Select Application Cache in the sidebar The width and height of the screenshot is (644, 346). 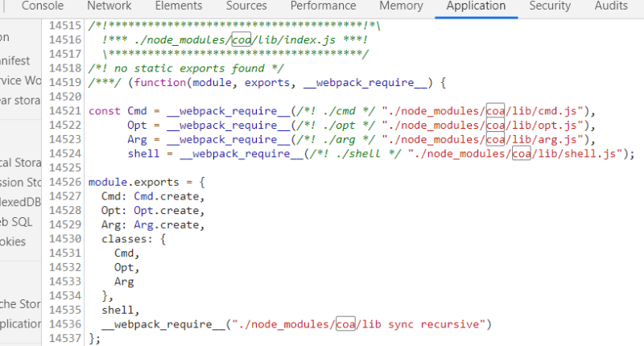21,323
